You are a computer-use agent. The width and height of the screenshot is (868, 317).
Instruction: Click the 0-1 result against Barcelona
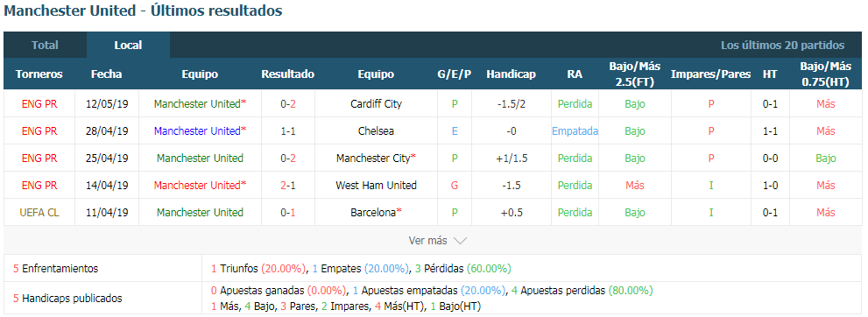[x=288, y=213]
